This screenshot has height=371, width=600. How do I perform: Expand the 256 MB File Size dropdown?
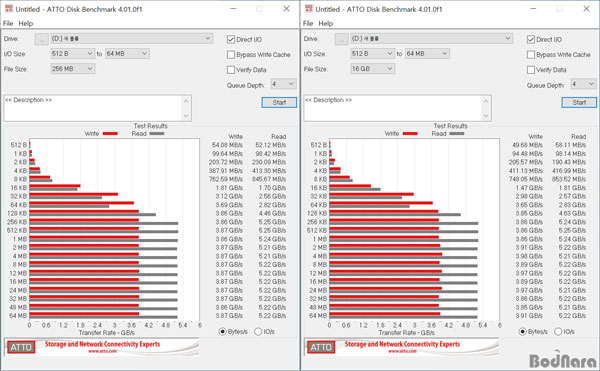(72, 69)
